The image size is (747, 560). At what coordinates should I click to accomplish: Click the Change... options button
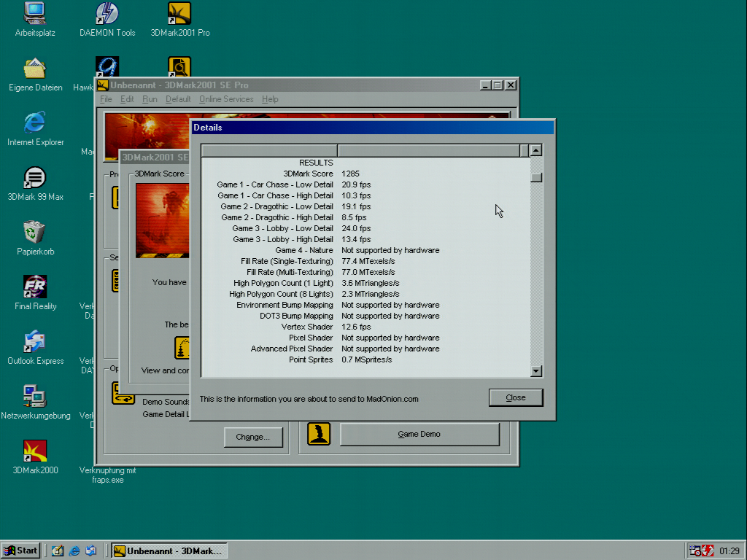(x=253, y=437)
